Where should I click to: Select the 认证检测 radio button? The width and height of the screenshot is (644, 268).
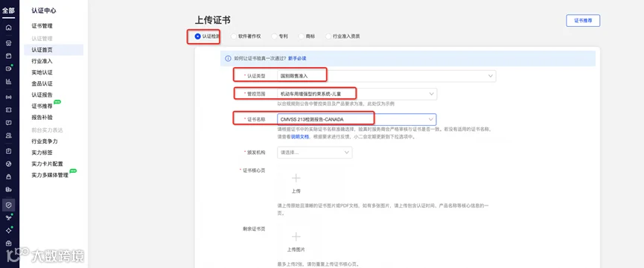point(198,36)
